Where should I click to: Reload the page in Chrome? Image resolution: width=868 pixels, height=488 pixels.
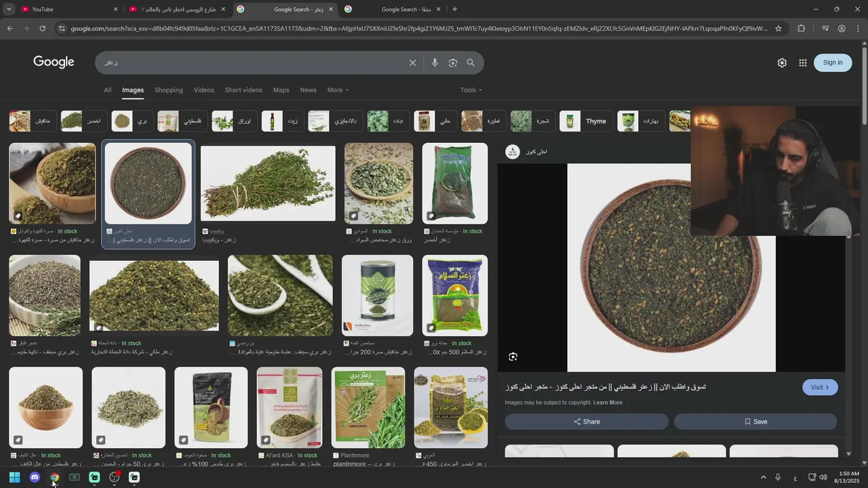[42, 28]
